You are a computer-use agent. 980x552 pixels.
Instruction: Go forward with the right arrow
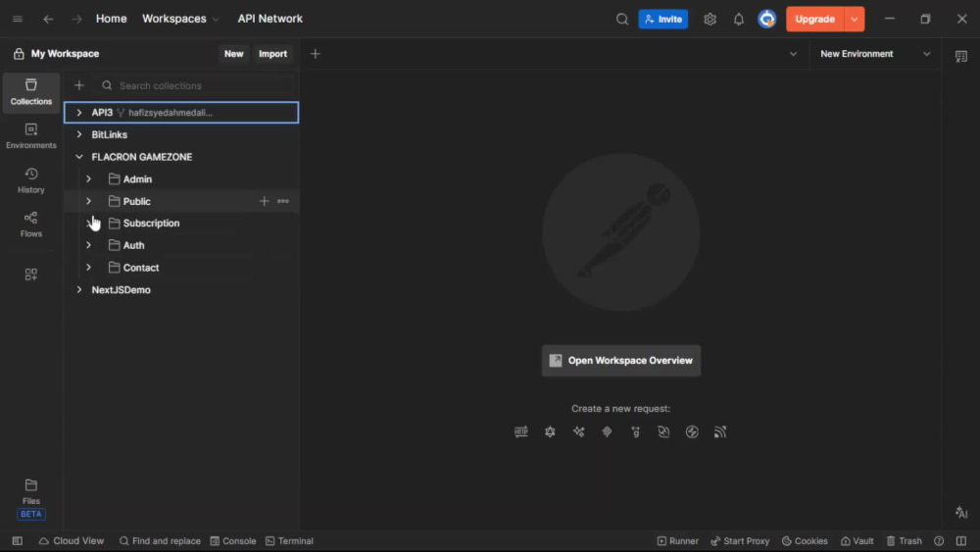pos(76,19)
